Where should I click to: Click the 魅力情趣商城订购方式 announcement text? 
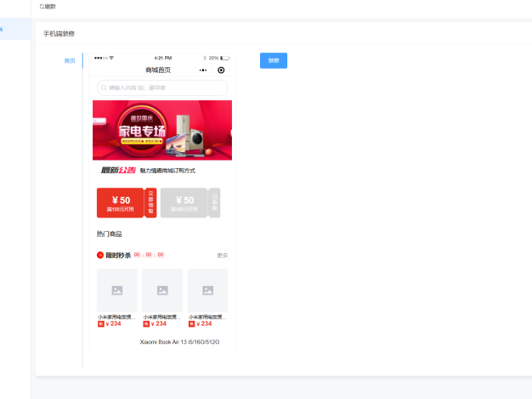167,171
